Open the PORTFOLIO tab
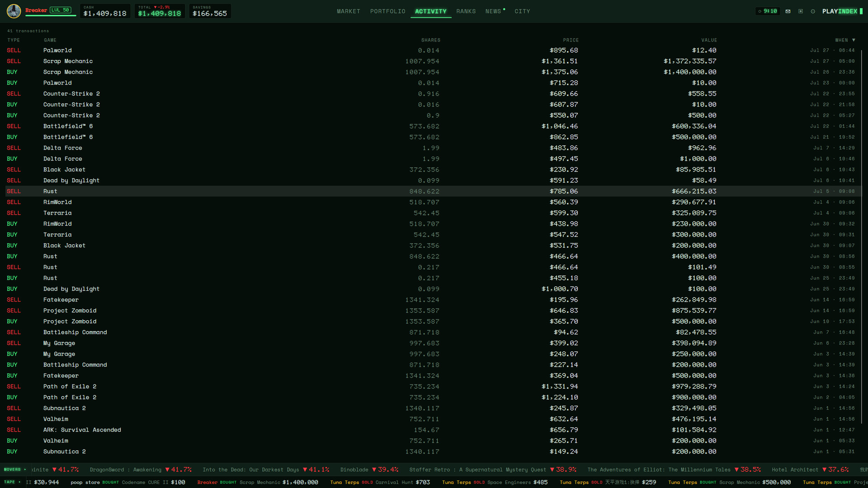This screenshot has height=488, width=868. (388, 11)
